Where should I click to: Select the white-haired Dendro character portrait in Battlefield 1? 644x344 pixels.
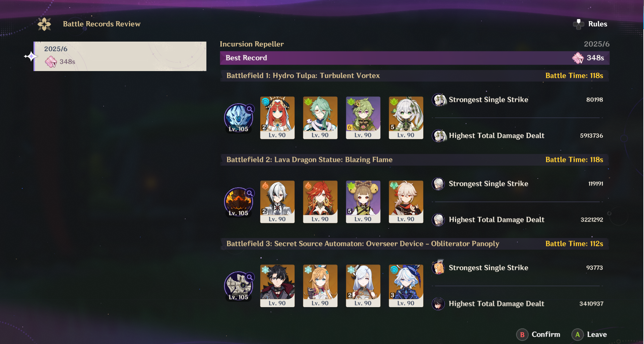[x=406, y=118]
